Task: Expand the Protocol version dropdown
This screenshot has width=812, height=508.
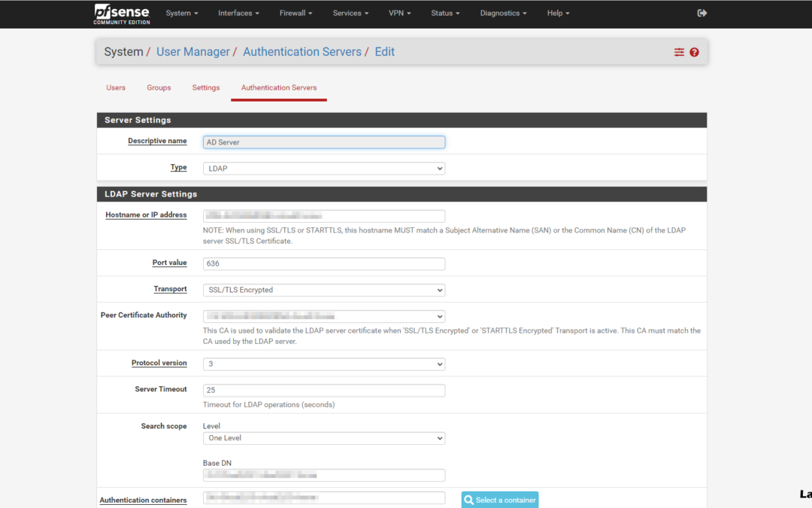Action: click(x=323, y=364)
